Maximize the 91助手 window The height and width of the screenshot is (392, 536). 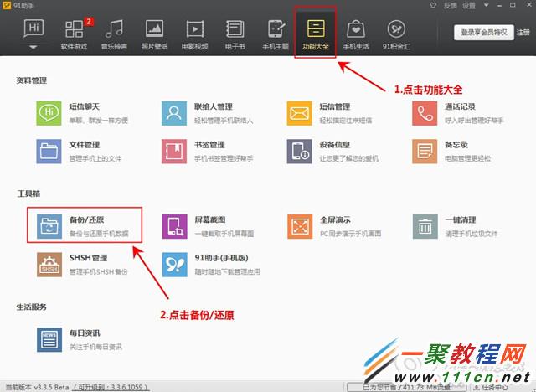click(x=513, y=5)
